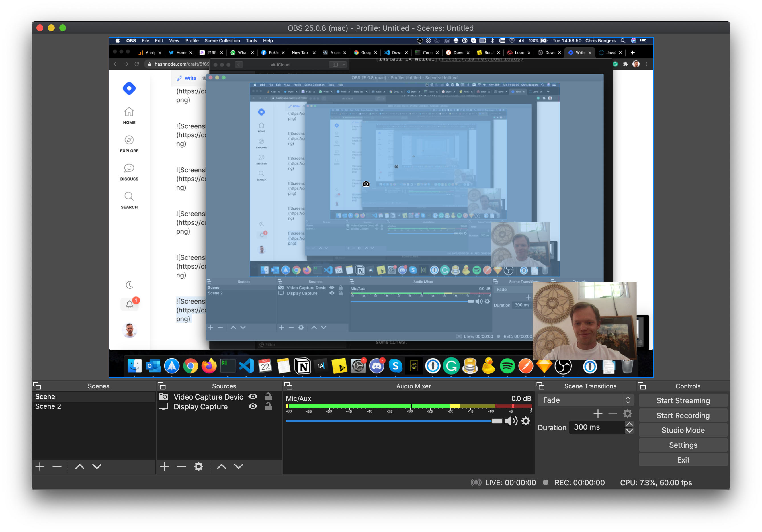Click the LIVE: 00:00:00 status text
Image resolution: width=762 pixels, height=532 pixels.
(x=510, y=482)
